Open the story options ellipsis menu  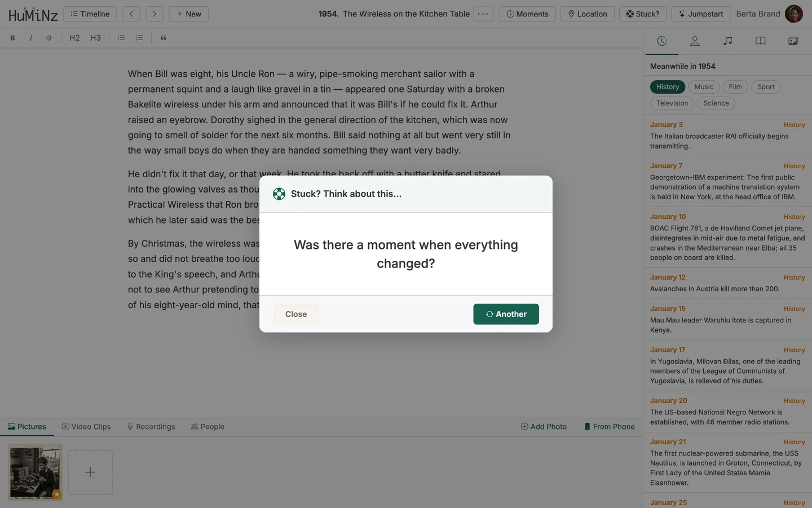coord(483,14)
